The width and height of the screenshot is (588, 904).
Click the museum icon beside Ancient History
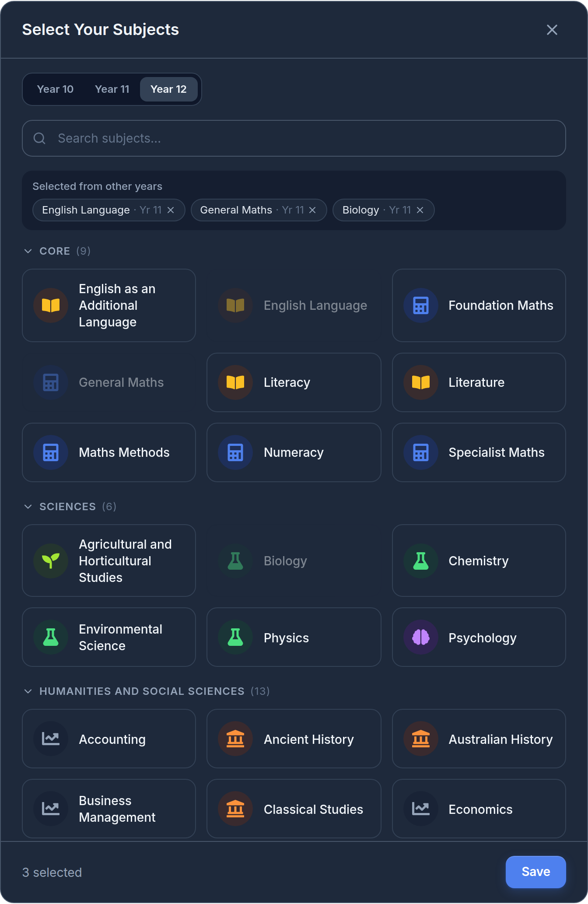235,739
